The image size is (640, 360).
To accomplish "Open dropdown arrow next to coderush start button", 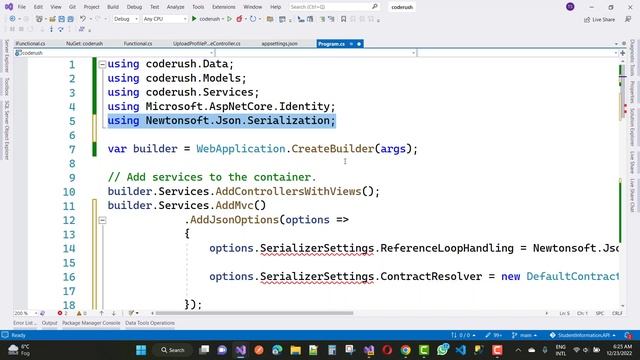I will point(223,19).
